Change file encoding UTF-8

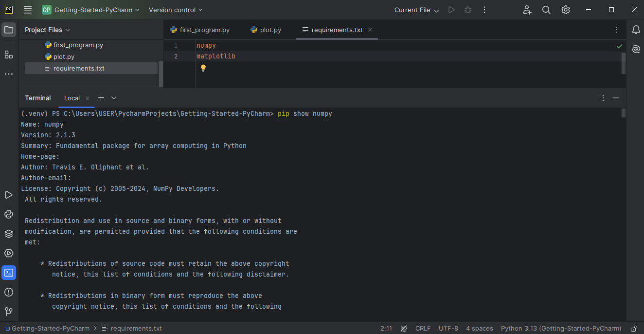click(x=448, y=329)
